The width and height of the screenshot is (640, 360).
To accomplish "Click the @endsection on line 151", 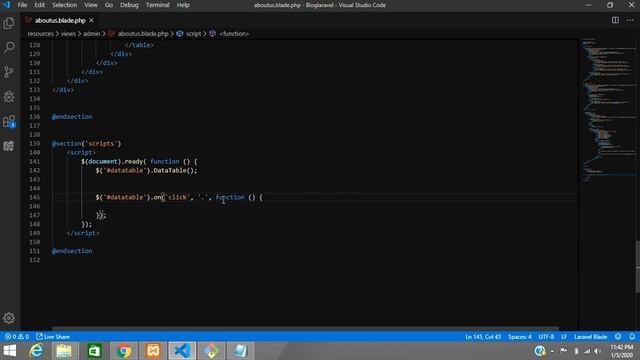I will pyautogui.click(x=72, y=251).
